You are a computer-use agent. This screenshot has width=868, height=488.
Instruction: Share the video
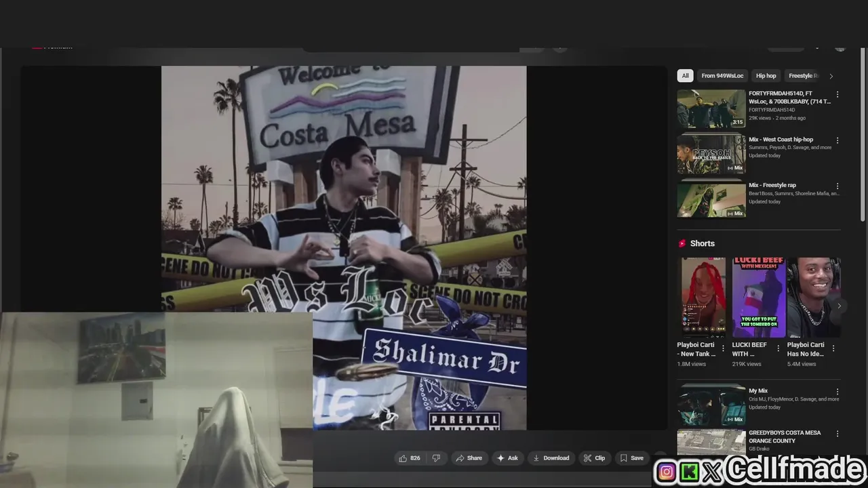(469, 458)
